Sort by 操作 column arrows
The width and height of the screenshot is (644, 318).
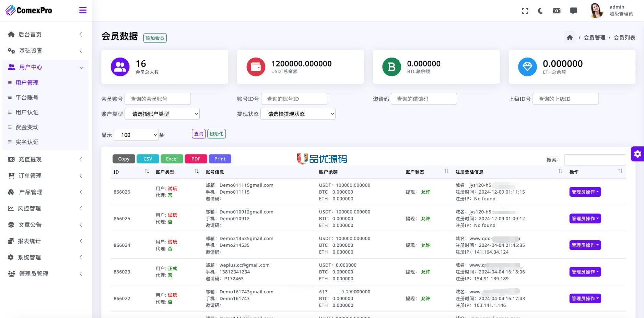(620, 171)
